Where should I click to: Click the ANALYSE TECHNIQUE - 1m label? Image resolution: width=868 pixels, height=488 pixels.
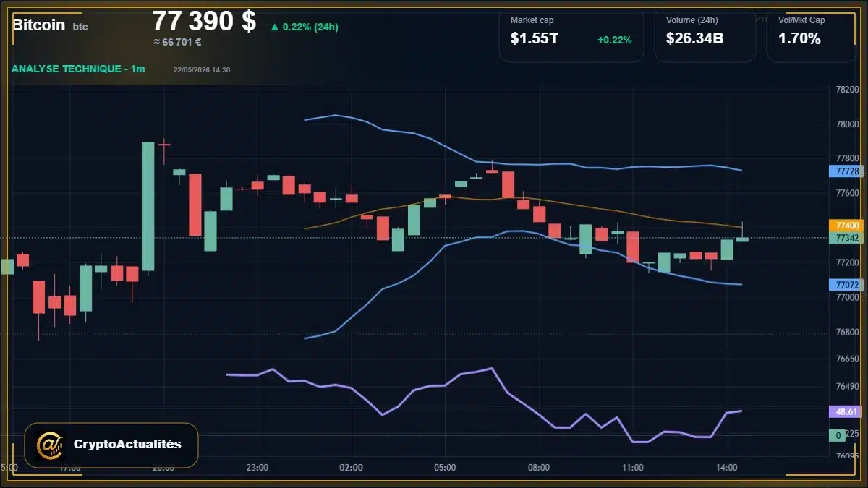(78, 69)
